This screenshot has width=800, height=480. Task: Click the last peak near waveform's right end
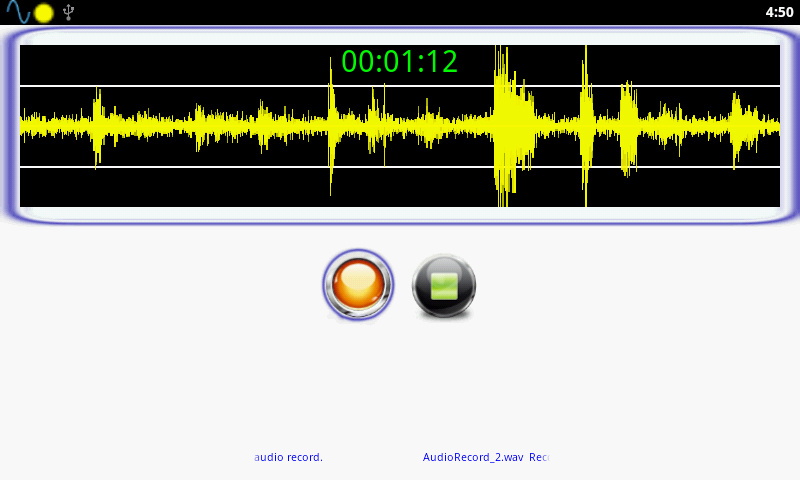tap(736, 129)
